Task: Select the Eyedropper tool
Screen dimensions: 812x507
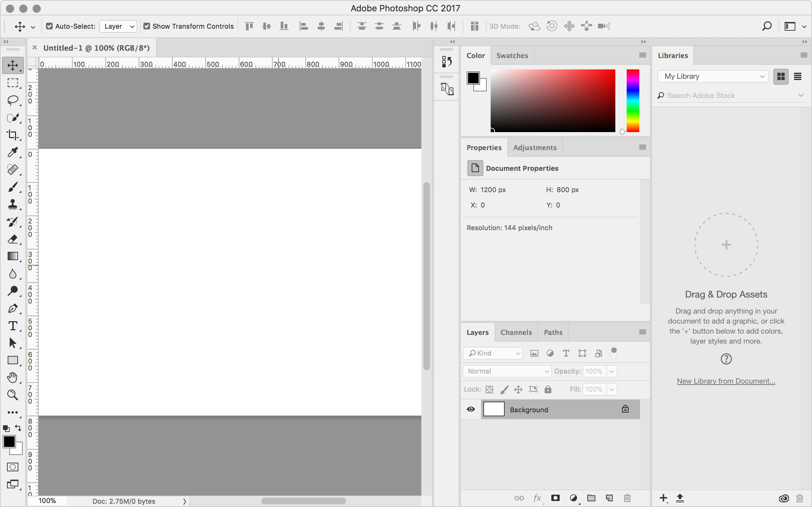Action: coord(13,152)
